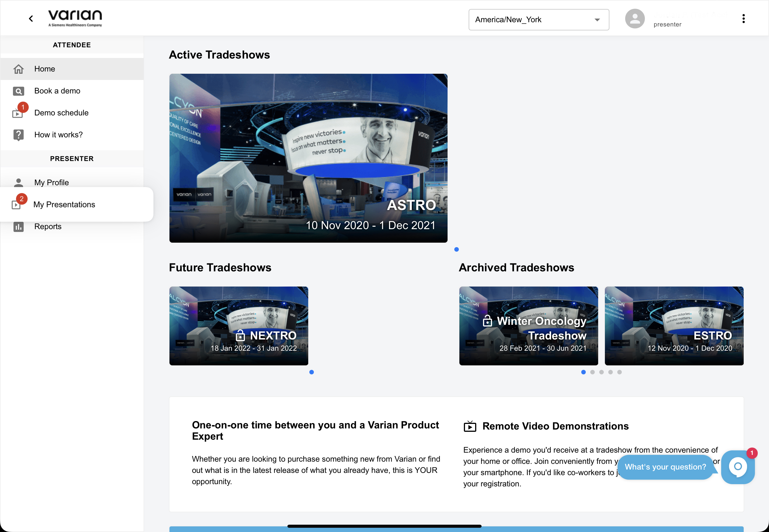This screenshot has width=769, height=532.
Task: Select fifth Archived Tradeshows carousel dot
Action: tap(619, 372)
